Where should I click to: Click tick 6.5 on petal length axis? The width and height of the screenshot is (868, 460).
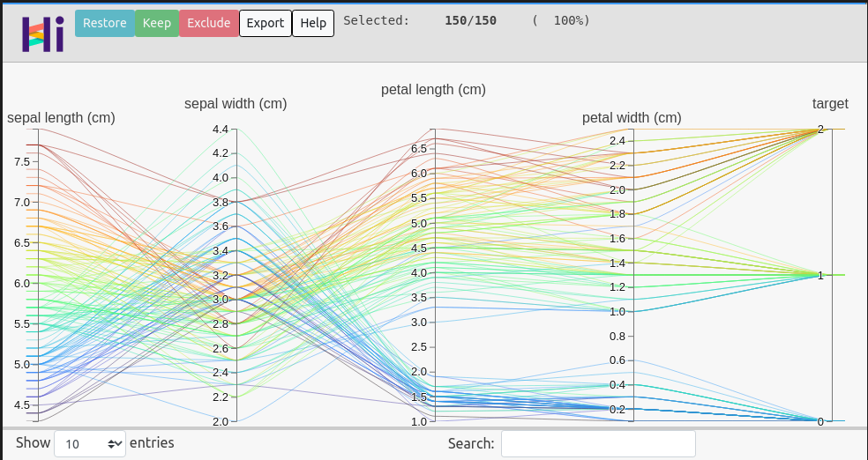point(418,149)
